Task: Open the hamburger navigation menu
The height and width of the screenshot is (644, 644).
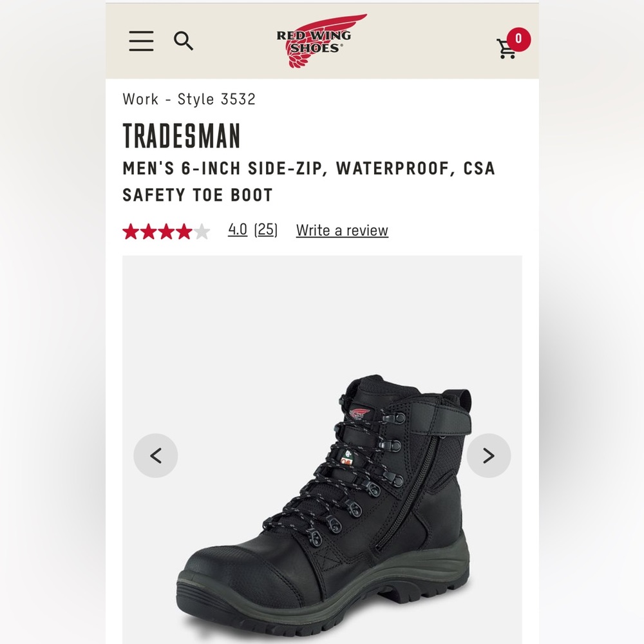Action: click(141, 41)
